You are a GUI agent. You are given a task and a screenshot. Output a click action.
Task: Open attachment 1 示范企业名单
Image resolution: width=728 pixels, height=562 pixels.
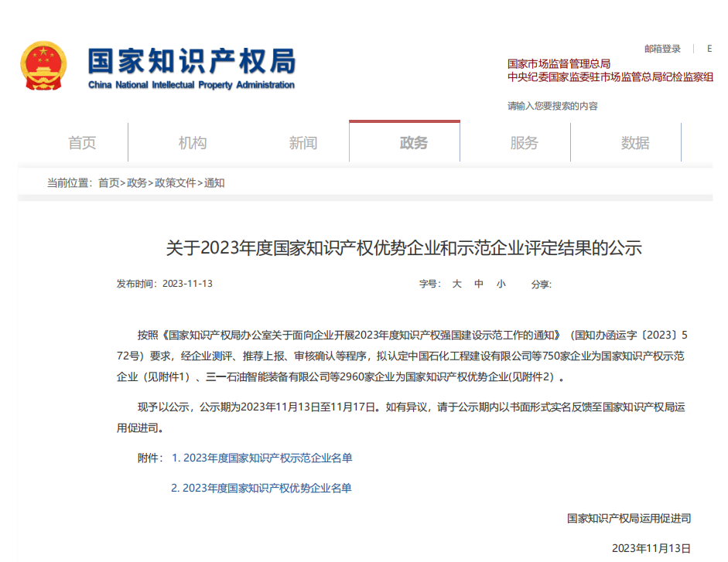pyautogui.click(x=262, y=458)
